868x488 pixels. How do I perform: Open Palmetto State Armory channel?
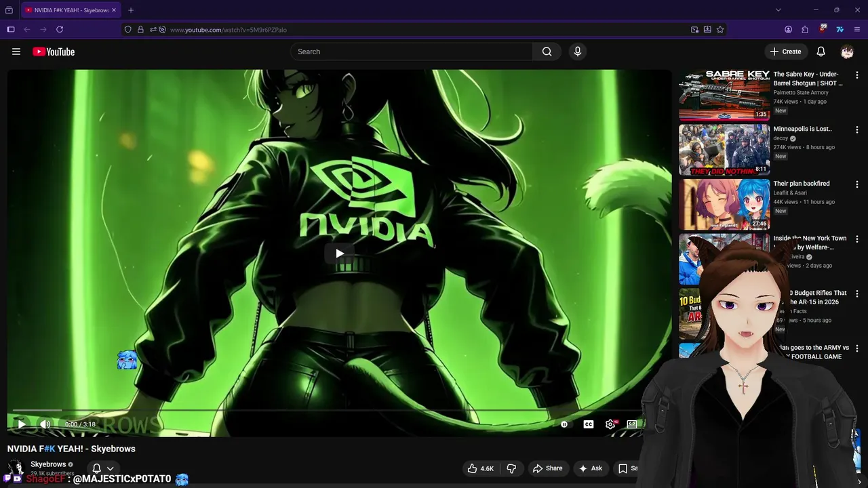tap(801, 93)
